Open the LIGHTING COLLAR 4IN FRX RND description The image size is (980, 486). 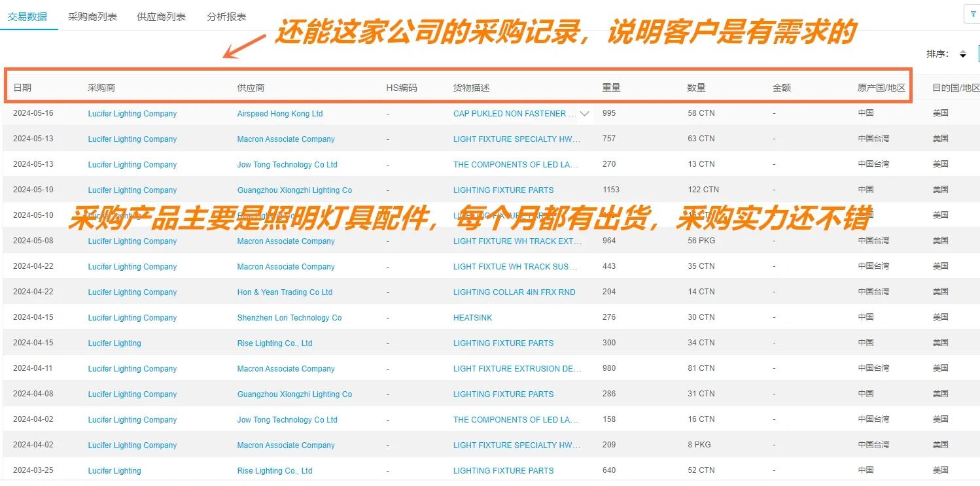pyautogui.click(x=514, y=292)
